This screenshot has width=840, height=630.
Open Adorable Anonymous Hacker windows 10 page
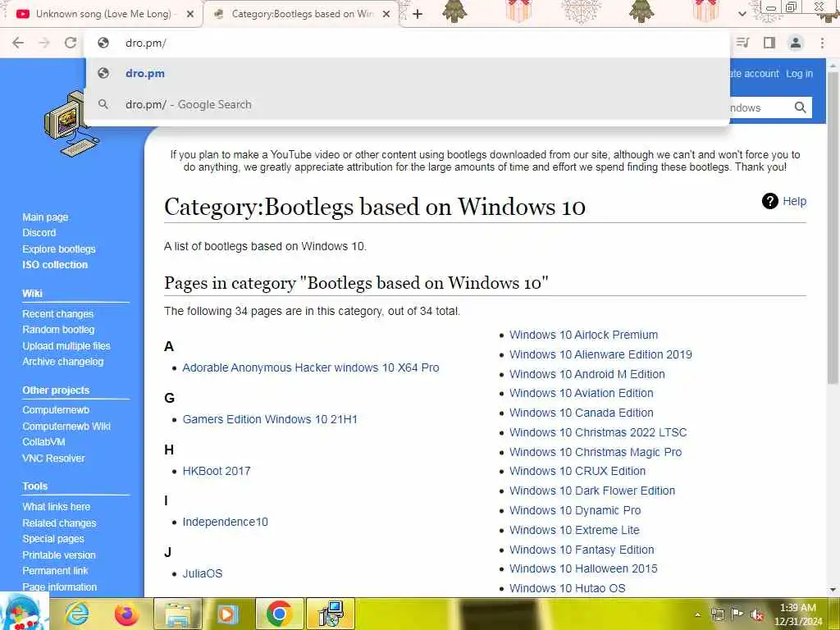(311, 367)
